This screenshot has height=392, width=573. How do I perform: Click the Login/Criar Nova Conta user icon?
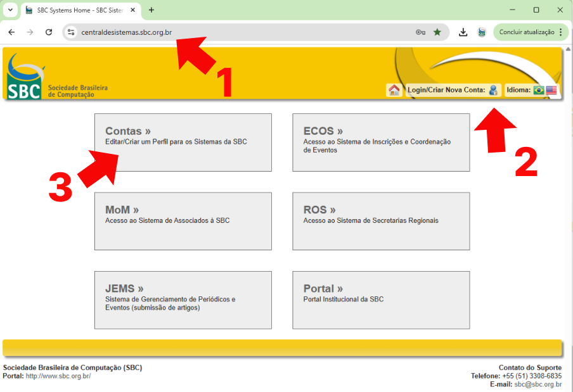coord(494,90)
